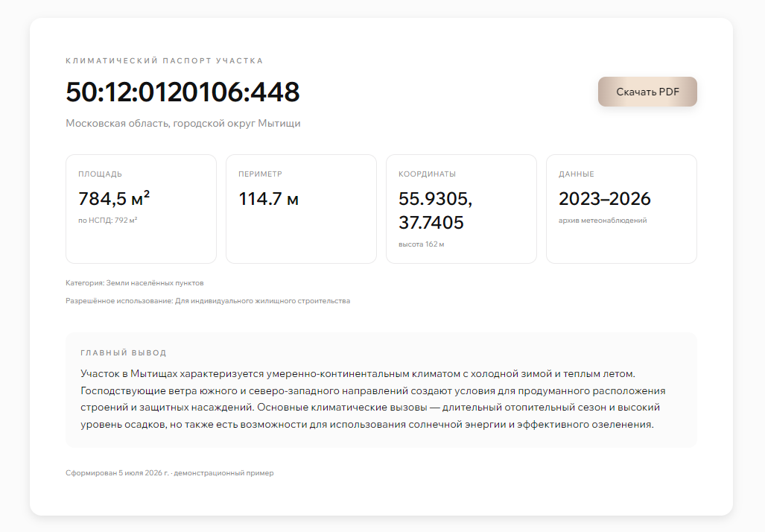Click the высота 162 м caption
765x532 pixels.
[422, 244]
